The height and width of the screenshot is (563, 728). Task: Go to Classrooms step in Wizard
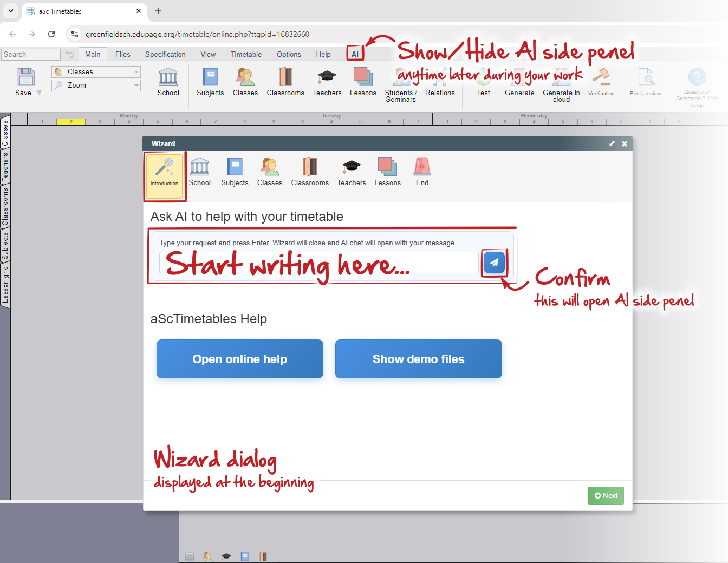point(310,172)
